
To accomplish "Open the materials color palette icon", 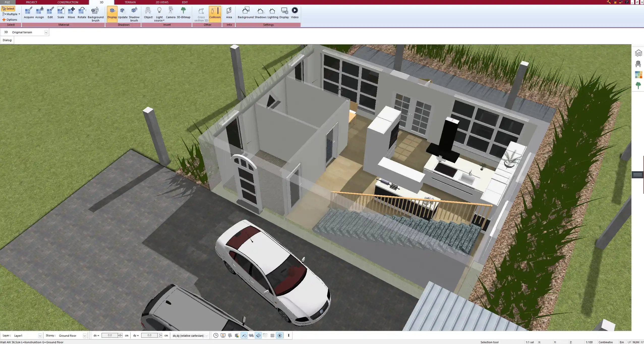I will tap(638, 75).
